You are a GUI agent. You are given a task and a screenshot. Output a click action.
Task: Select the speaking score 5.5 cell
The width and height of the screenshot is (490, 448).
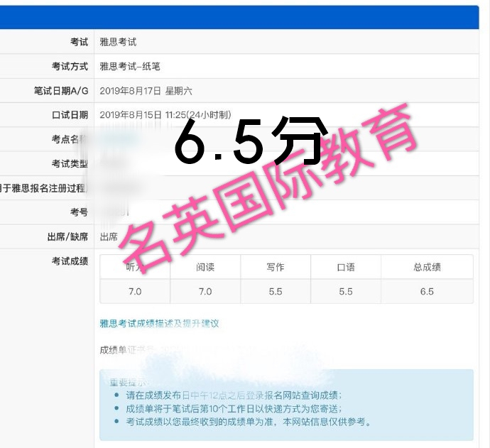346,292
